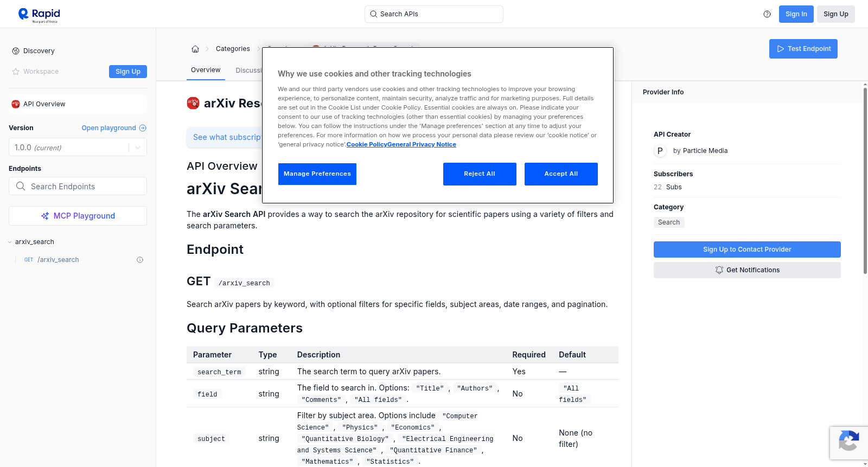Open the Categories breadcrumb
This screenshot has width=868, height=467.
point(233,49)
